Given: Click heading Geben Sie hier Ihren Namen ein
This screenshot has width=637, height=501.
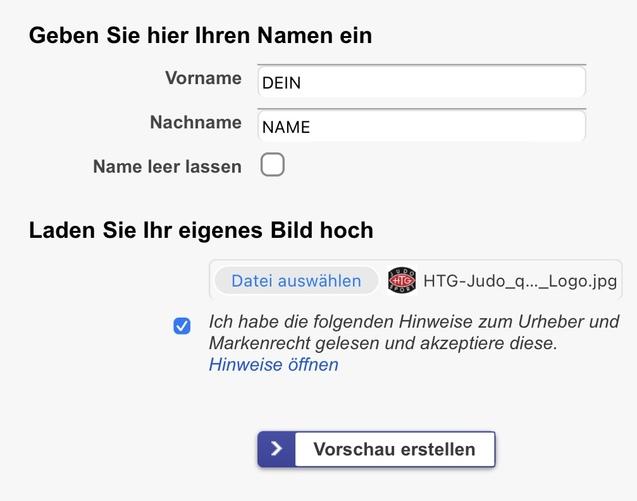Looking at the screenshot, I should point(200,36).
